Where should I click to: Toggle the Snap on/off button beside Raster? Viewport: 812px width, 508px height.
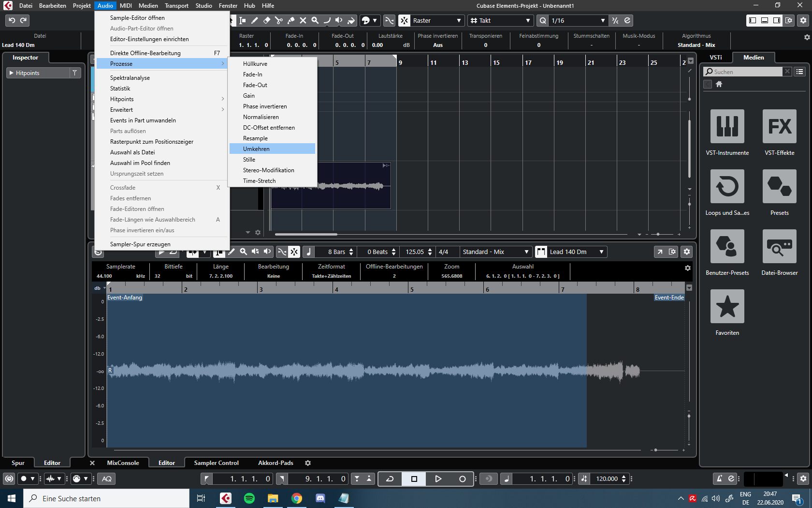coord(404,20)
